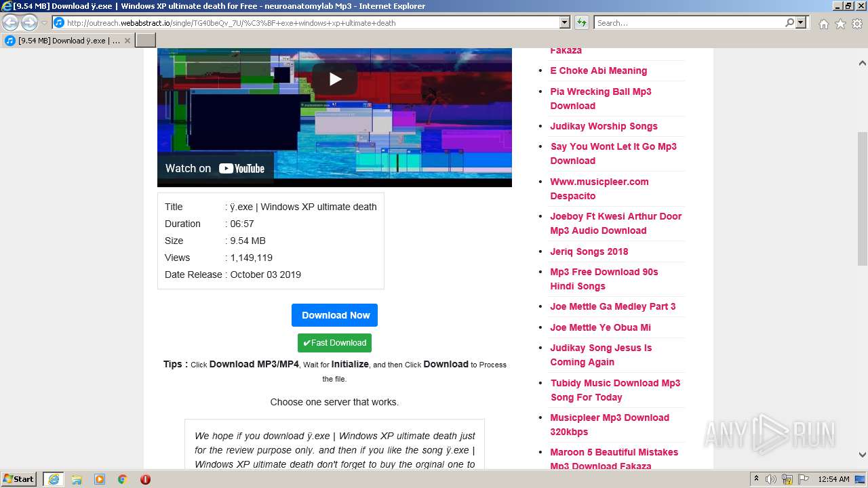The image size is (868, 488).
Task: Open the Tools gear icon
Action: point(857,24)
